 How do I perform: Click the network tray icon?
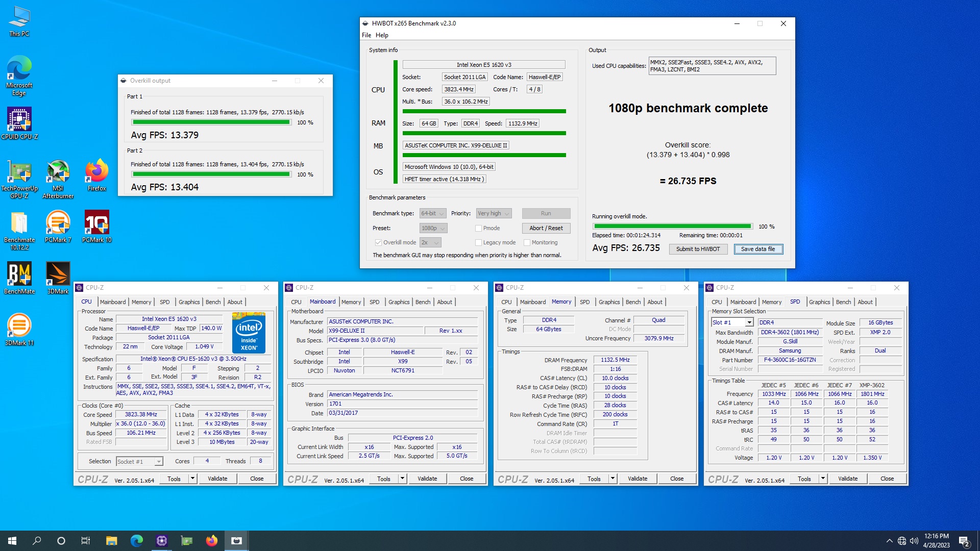click(x=902, y=541)
